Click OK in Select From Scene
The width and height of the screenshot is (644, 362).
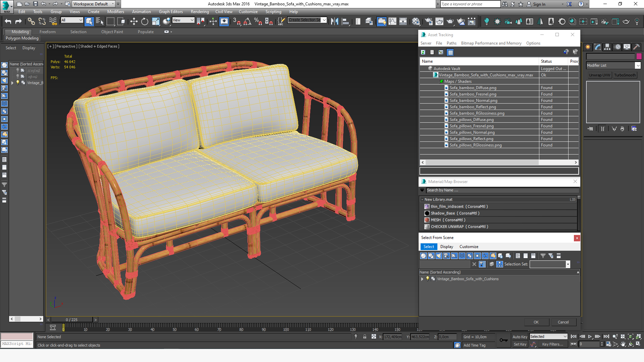click(x=536, y=322)
